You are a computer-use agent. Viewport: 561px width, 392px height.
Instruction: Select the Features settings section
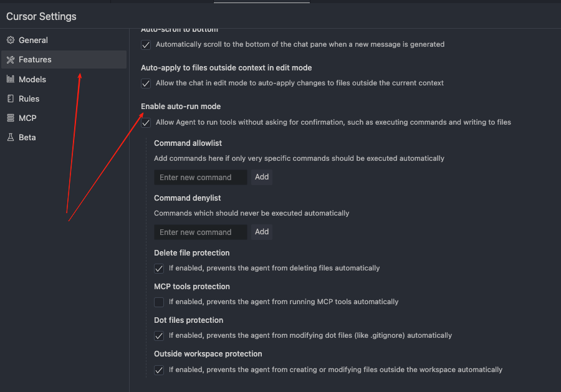click(x=64, y=59)
